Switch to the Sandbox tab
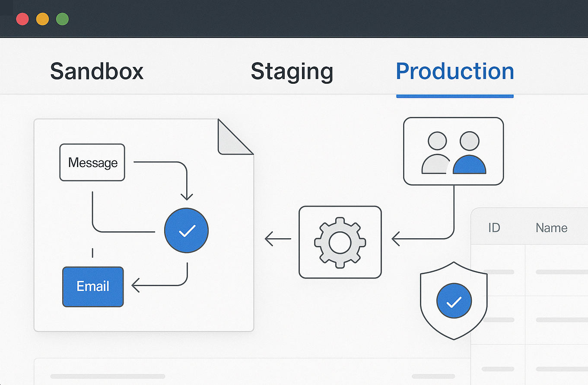 coord(97,71)
